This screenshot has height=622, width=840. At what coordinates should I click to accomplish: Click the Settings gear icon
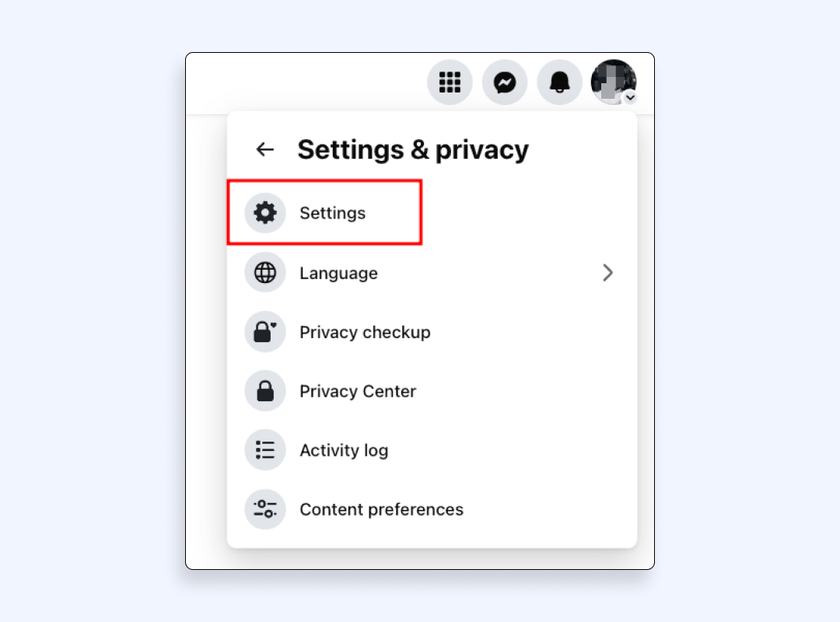265,213
